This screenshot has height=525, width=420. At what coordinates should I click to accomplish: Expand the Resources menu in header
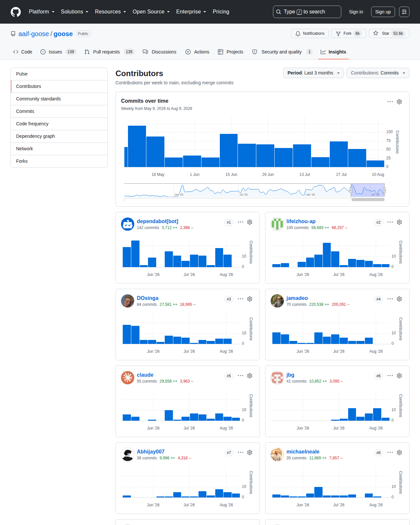(x=111, y=12)
